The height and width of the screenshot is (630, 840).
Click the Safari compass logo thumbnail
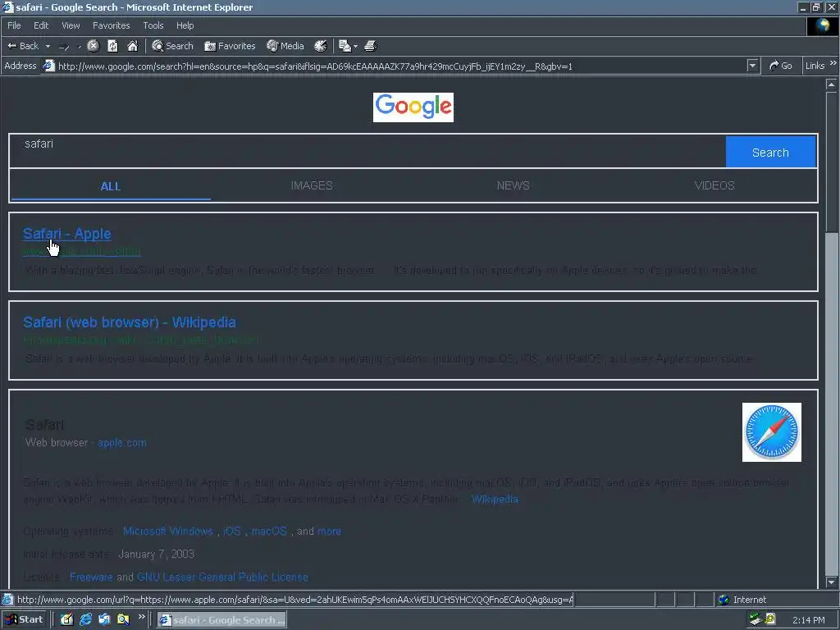pos(771,432)
